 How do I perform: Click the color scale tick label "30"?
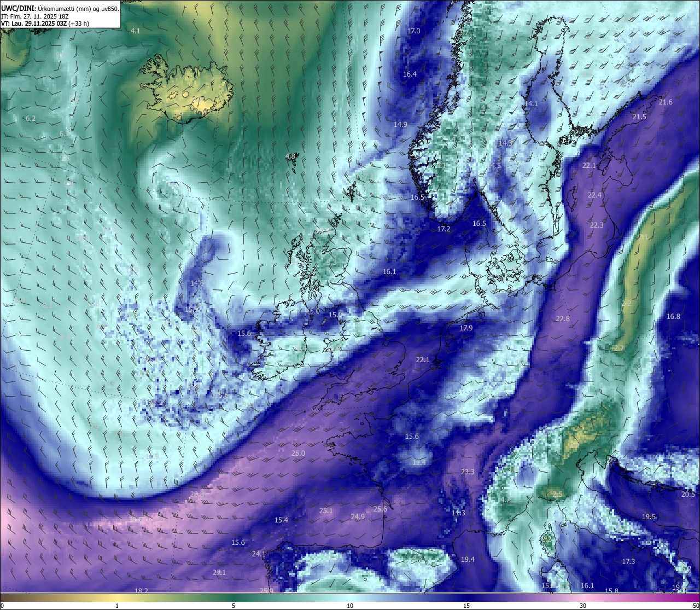pyautogui.click(x=583, y=606)
